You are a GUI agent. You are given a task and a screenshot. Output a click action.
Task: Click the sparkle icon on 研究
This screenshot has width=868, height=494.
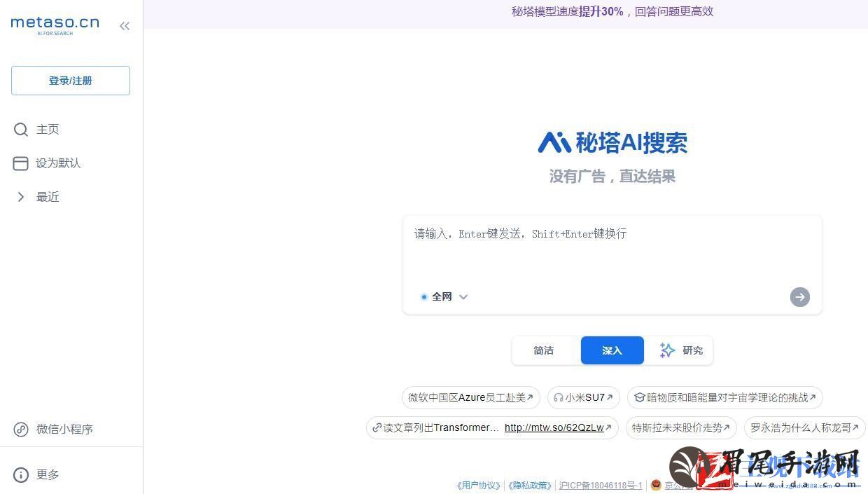pos(667,350)
